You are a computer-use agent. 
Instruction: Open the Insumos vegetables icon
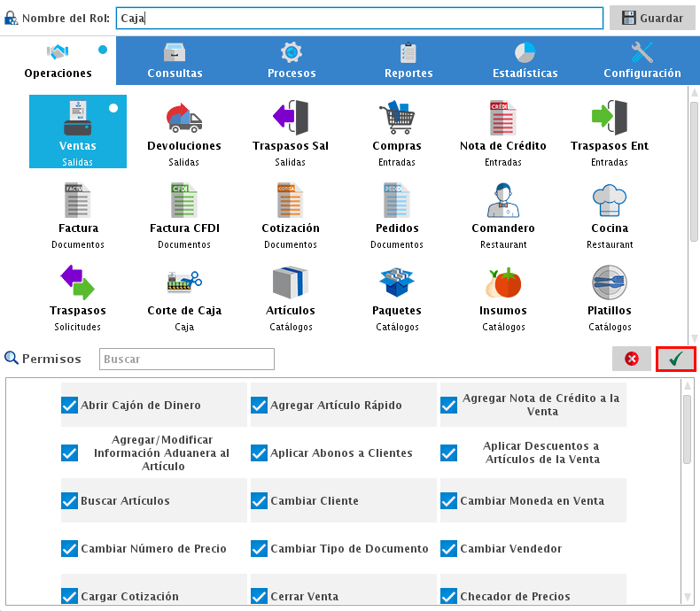503,282
